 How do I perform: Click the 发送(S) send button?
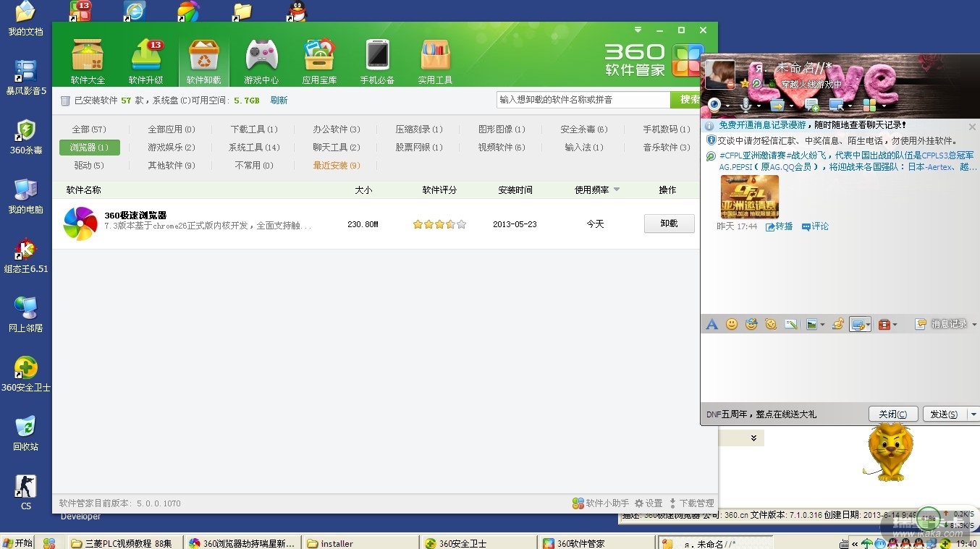coord(944,414)
